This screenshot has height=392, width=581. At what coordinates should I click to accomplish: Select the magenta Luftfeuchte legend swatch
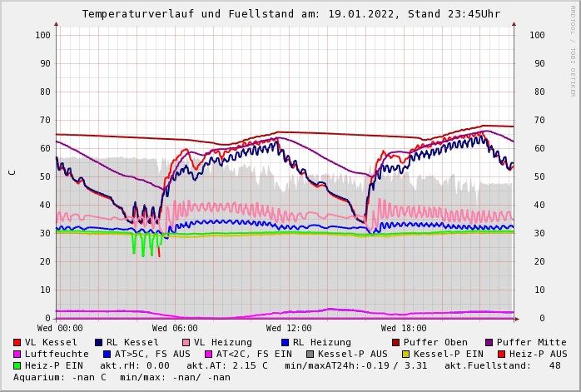17,355
